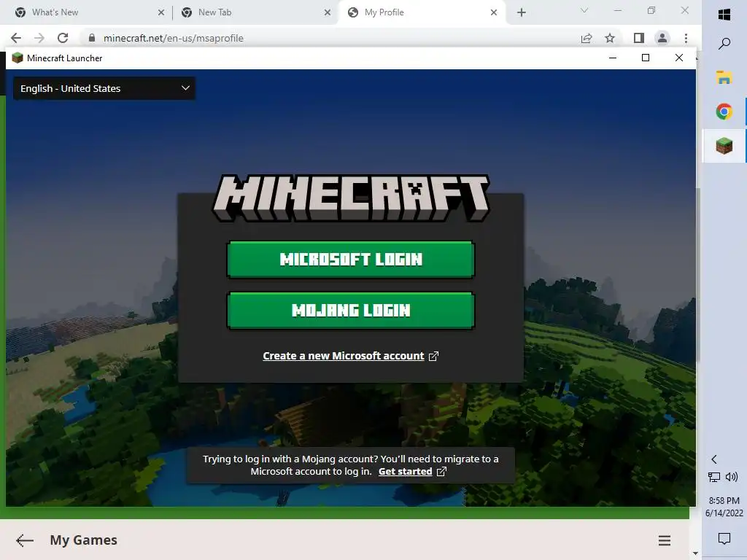The height and width of the screenshot is (560, 747).
Task: Show hidden system tray icons
Action: (713, 459)
